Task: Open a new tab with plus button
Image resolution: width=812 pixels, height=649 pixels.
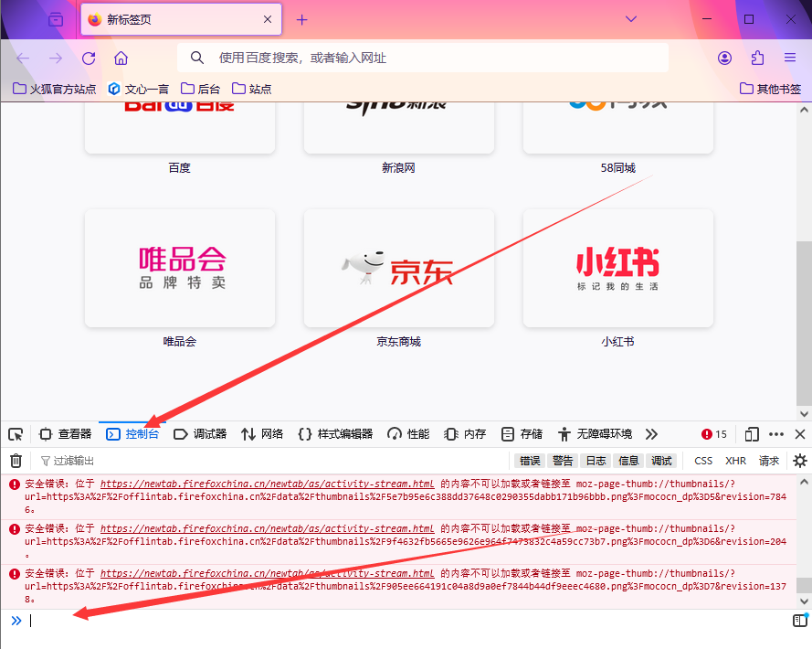Action: pos(302,20)
